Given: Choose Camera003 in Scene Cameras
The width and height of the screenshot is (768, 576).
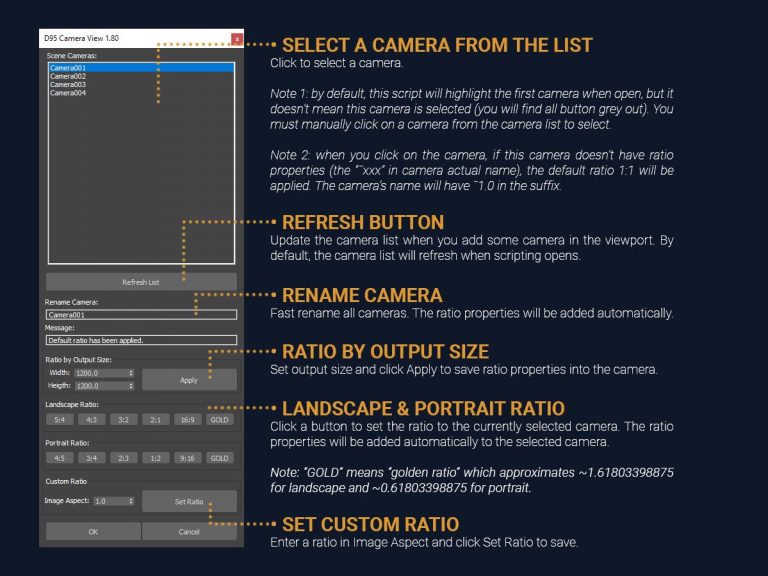Looking at the screenshot, I should tap(68, 84).
